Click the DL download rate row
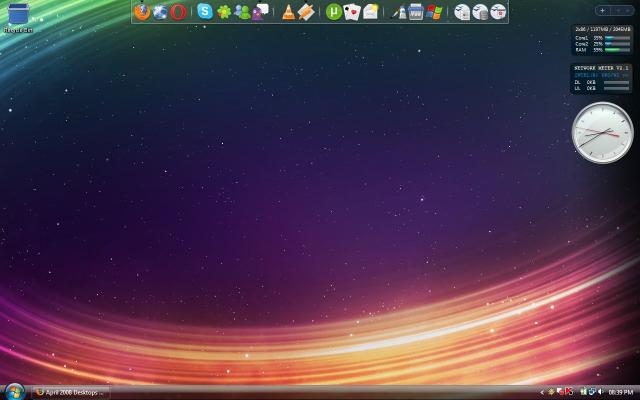 coord(602,82)
